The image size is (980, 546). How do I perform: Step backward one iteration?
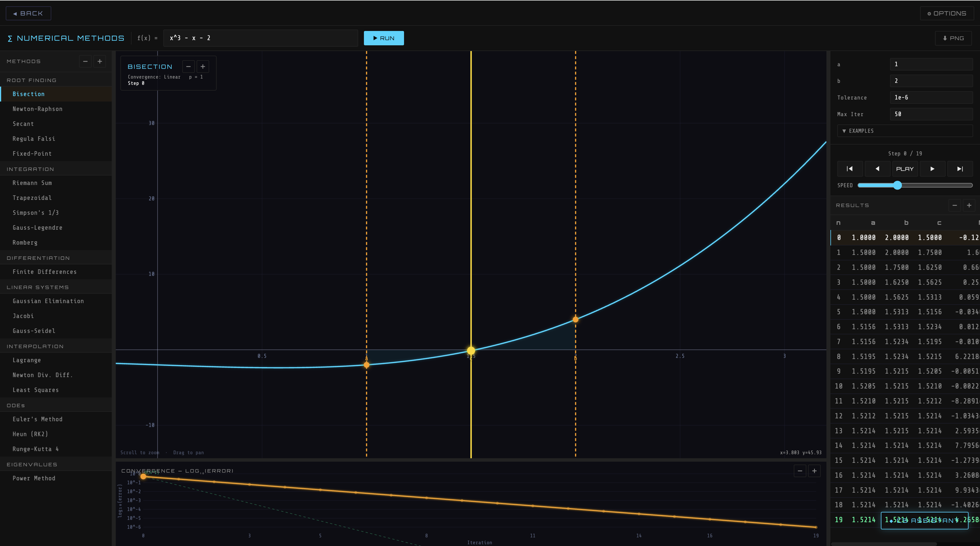[x=877, y=169]
